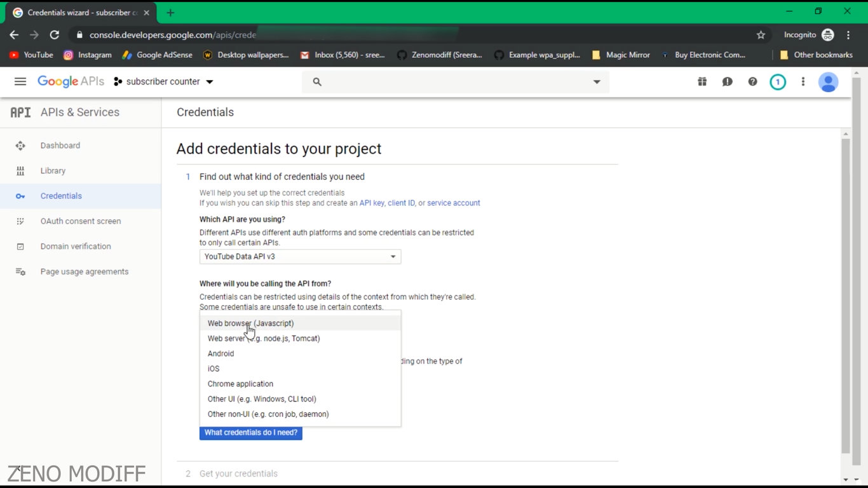Viewport: 868px width, 488px height.
Task: Click the client ID link
Action: click(x=401, y=203)
